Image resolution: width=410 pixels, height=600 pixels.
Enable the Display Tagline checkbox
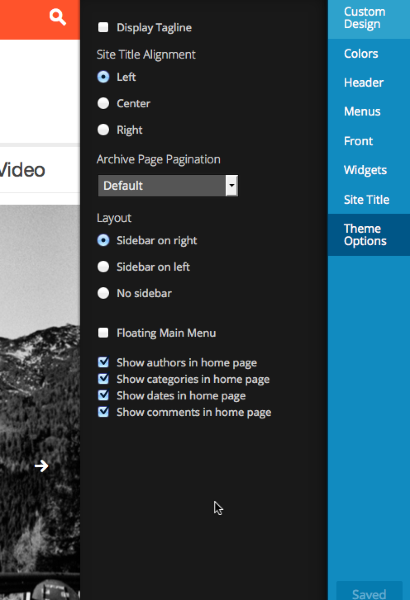[x=103, y=27]
